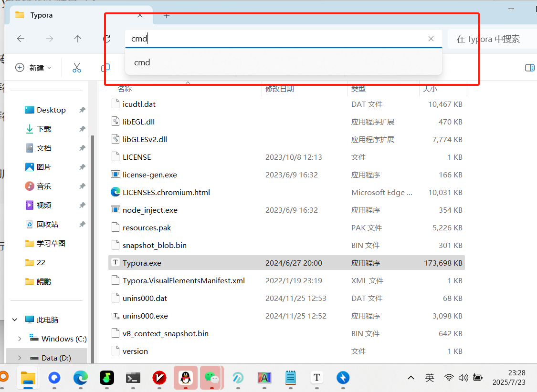Open the colorful letter A taskbar app

(264, 378)
